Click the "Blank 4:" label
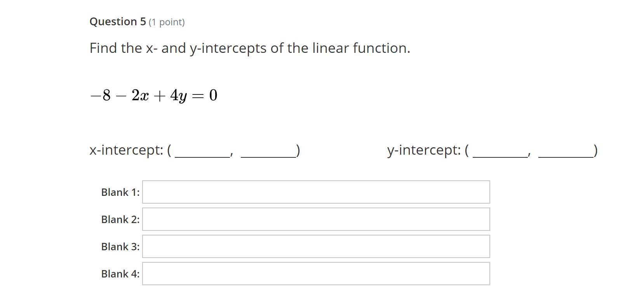 pyautogui.click(x=120, y=274)
